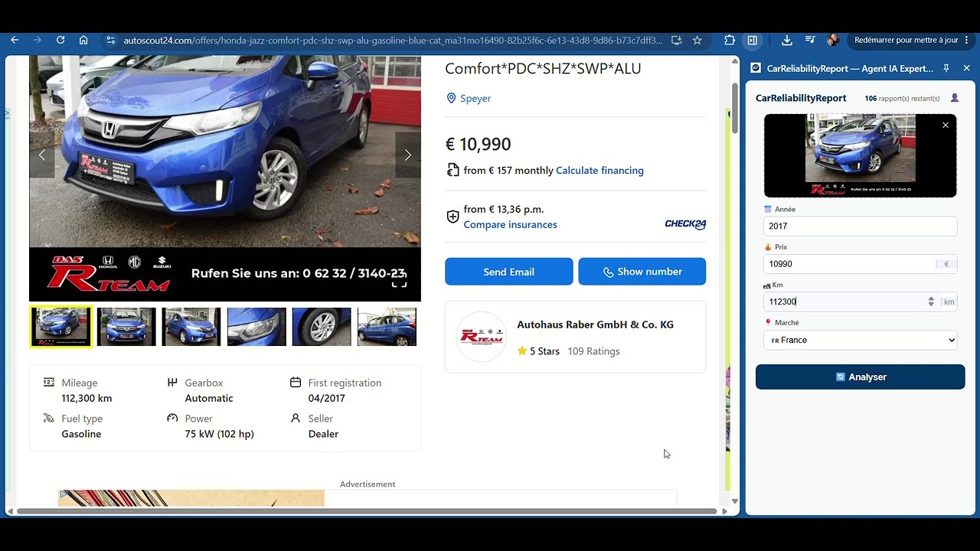This screenshot has width=980, height=551.
Task: Click the side panel vertical scrollbar
Action: [x=736, y=109]
